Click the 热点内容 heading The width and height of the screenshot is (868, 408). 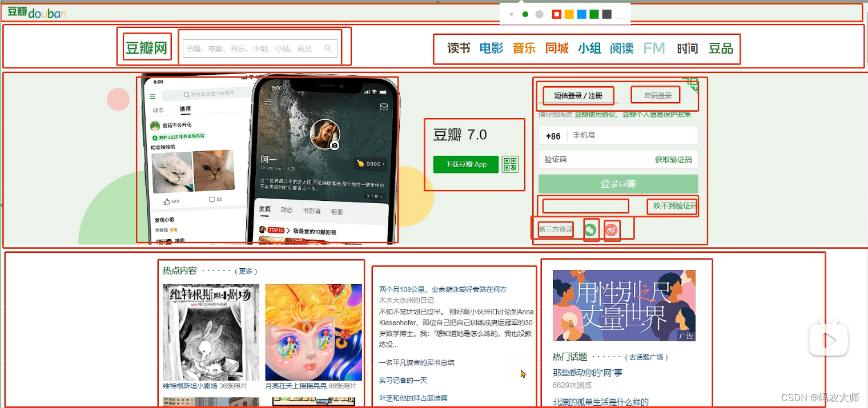point(180,271)
